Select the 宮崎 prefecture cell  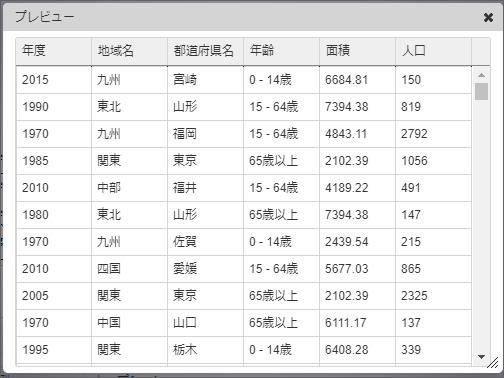[x=205, y=80]
